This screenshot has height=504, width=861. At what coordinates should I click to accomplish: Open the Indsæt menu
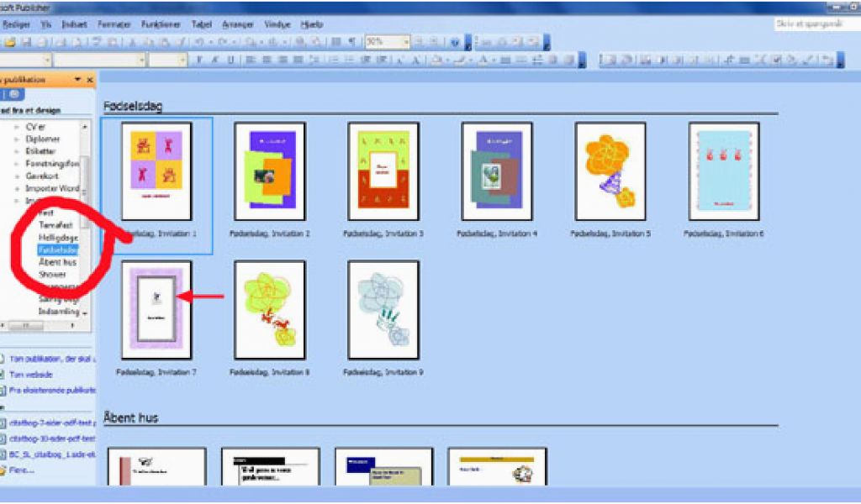point(74,24)
